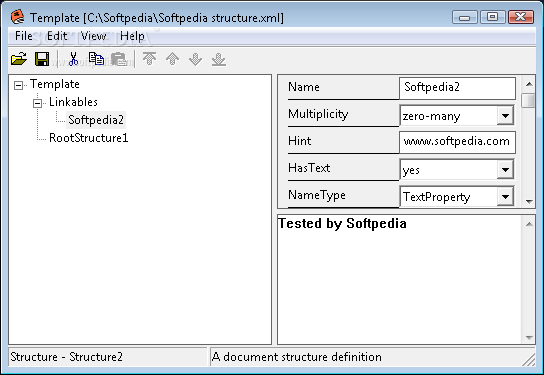Minimize the Template window

click(x=465, y=17)
